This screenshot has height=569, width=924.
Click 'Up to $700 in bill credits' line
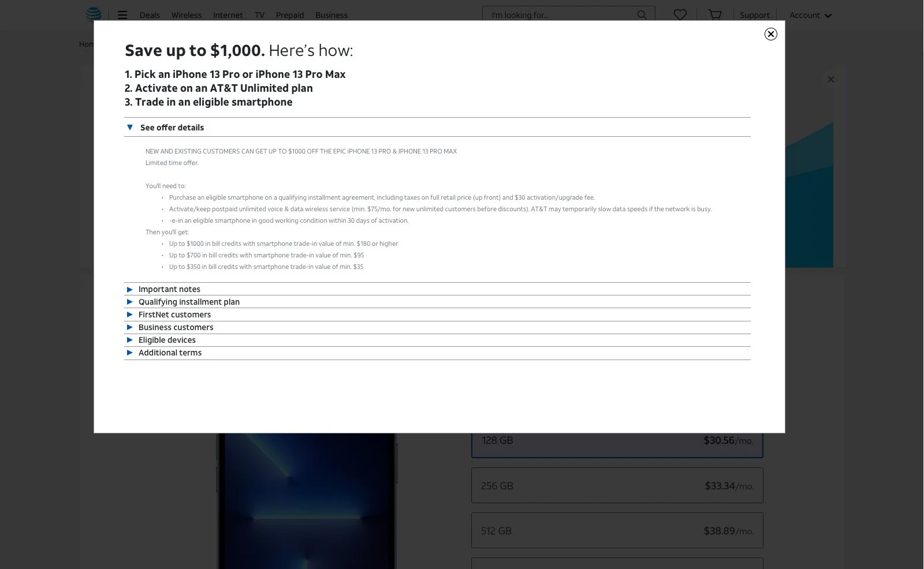click(x=266, y=255)
